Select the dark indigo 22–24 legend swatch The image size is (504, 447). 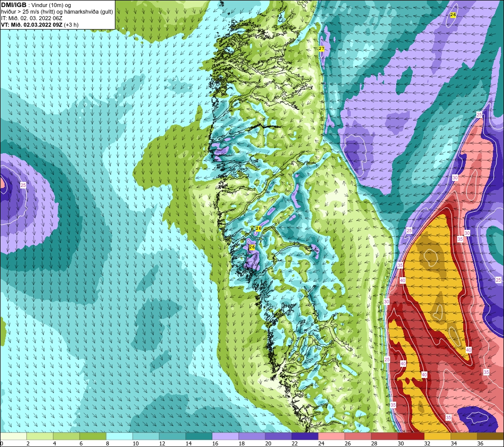[x=305, y=436]
